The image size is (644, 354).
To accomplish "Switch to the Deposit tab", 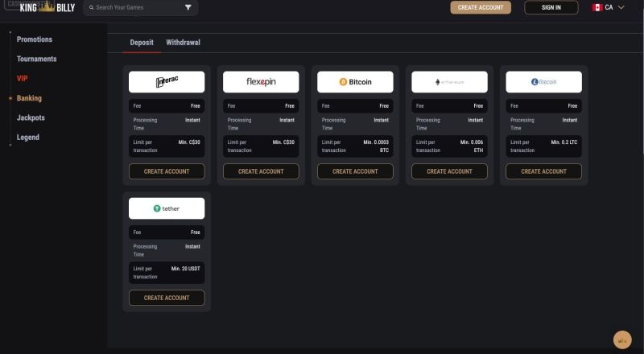I will pyautogui.click(x=142, y=43).
